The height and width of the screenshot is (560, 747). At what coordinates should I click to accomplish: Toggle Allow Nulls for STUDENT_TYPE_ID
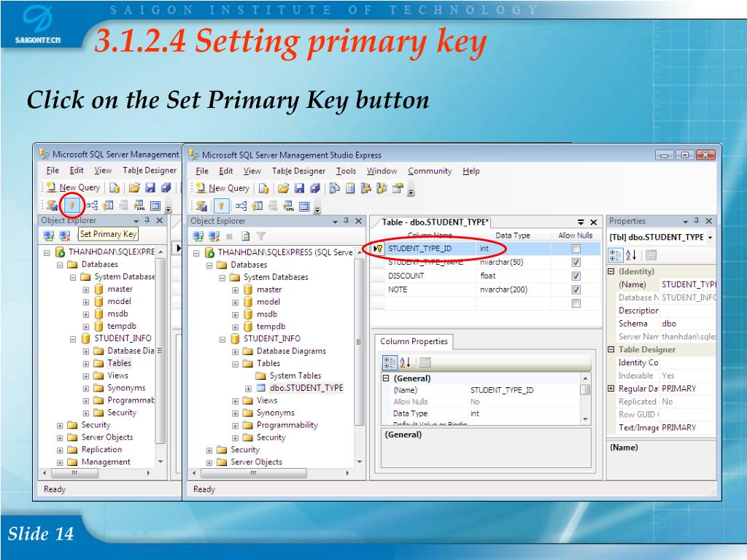[576, 249]
